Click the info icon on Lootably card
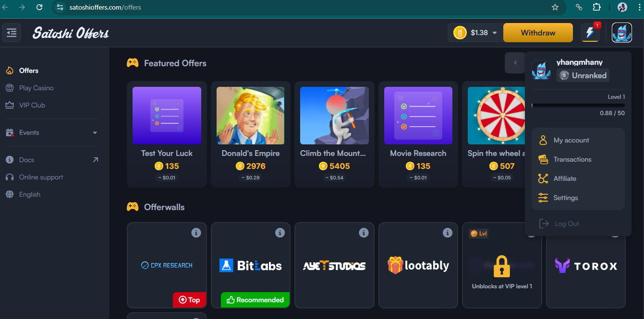644x319 pixels. click(448, 233)
